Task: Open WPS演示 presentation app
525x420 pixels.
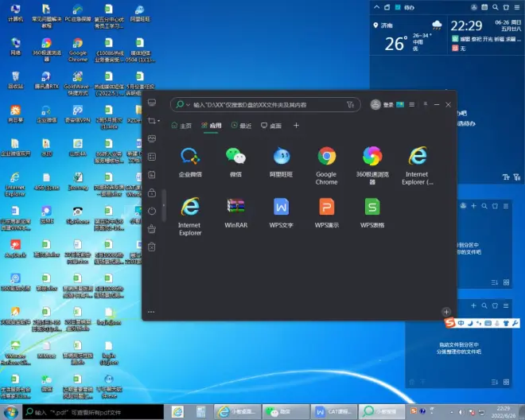Action: (x=326, y=208)
